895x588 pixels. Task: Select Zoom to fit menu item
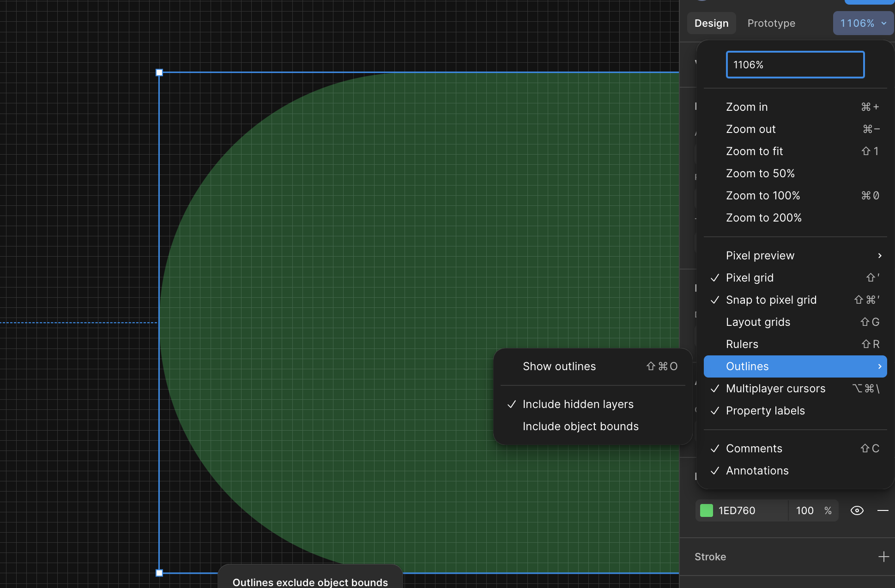click(x=754, y=151)
